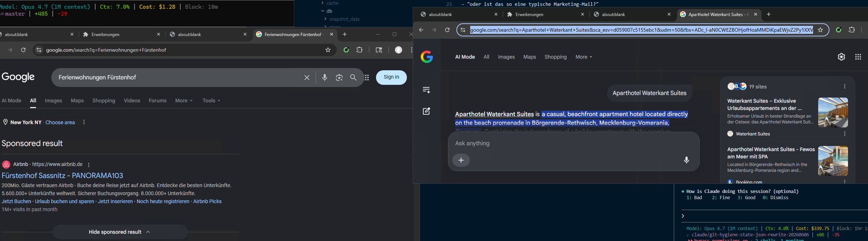Open media control icon in left browser toolbar
Viewport: 868px width, 241px height.
(379, 50)
